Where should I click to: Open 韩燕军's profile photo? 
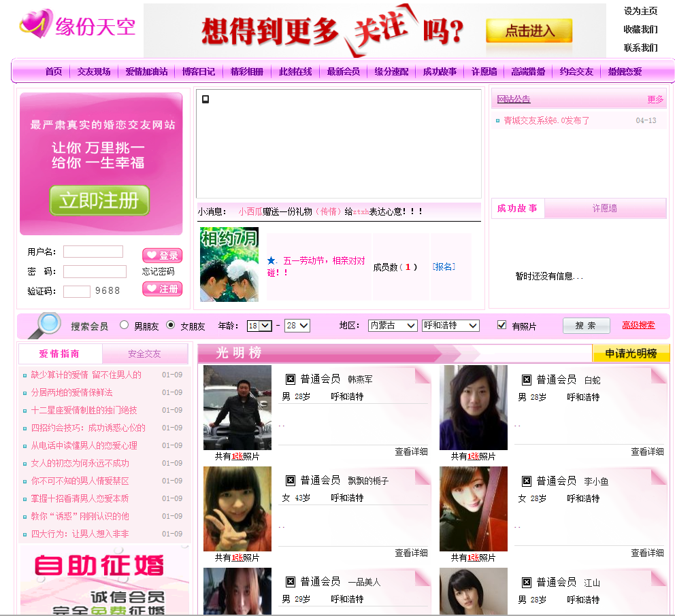(x=237, y=407)
